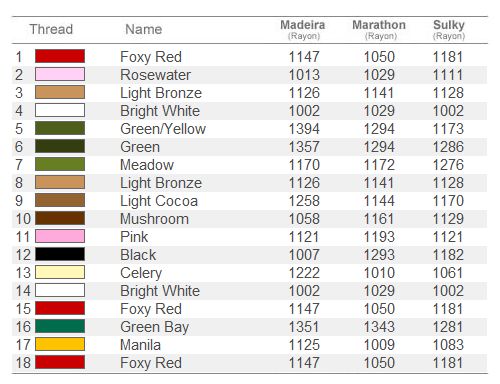Click the Mushroom dark brown swatch

[60, 218]
